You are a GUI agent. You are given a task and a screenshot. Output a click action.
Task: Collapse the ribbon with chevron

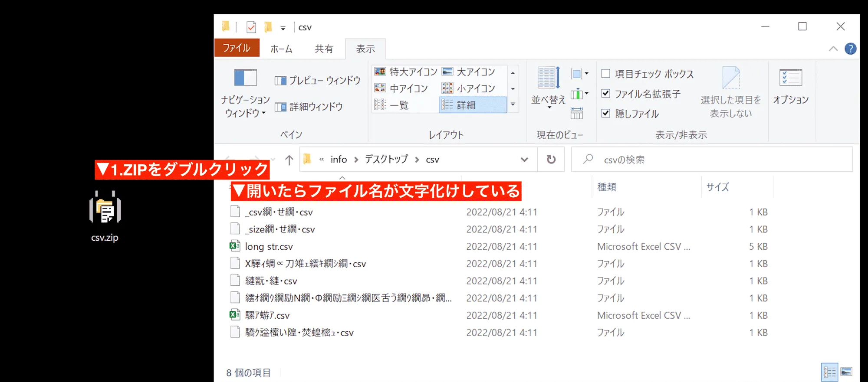833,49
